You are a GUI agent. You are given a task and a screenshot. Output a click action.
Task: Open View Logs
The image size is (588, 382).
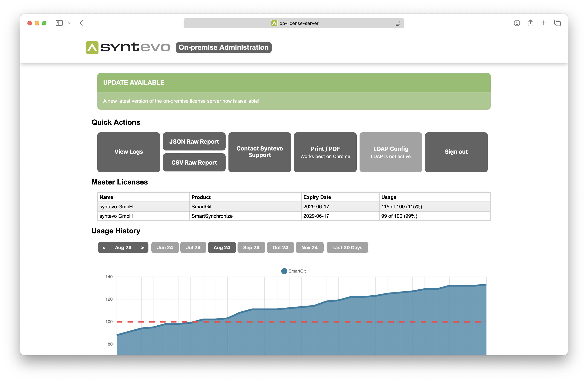[x=129, y=152]
